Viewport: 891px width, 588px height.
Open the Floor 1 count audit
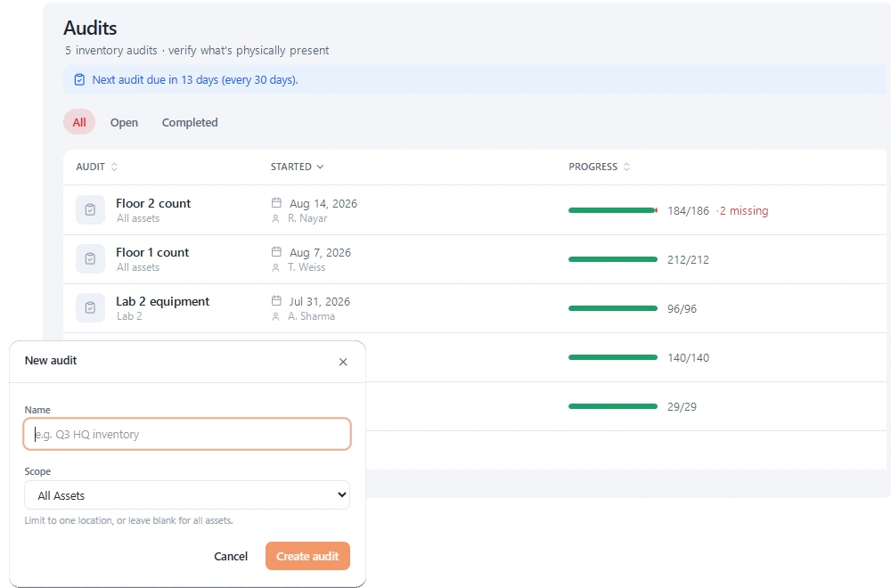pos(152,251)
